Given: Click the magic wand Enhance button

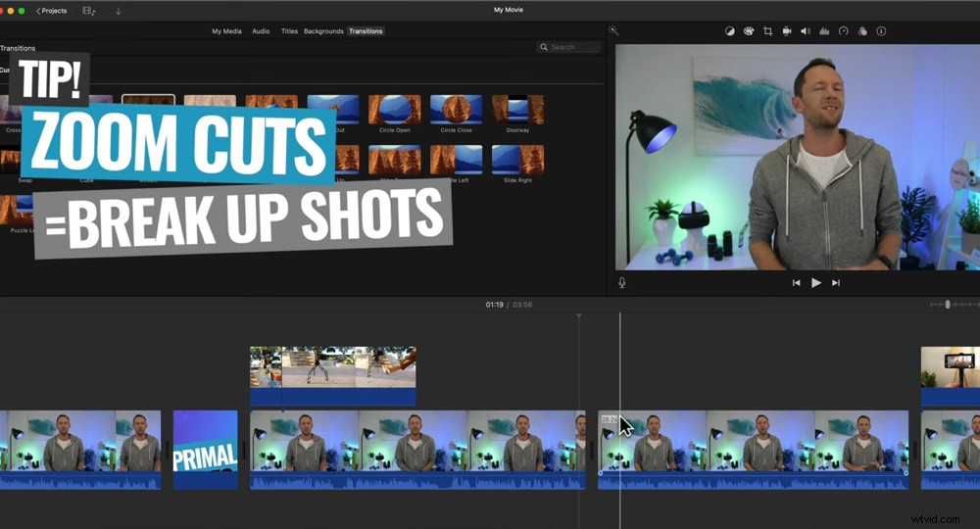Looking at the screenshot, I should click(x=613, y=30).
